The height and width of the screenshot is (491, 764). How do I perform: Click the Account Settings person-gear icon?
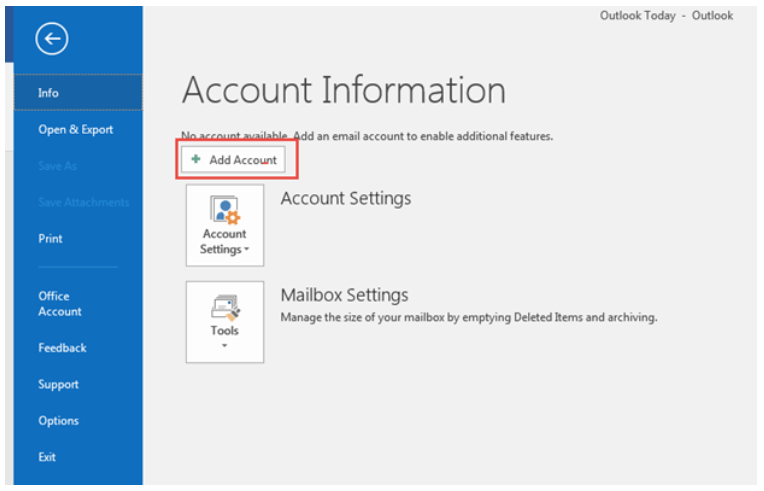pos(224,209)
